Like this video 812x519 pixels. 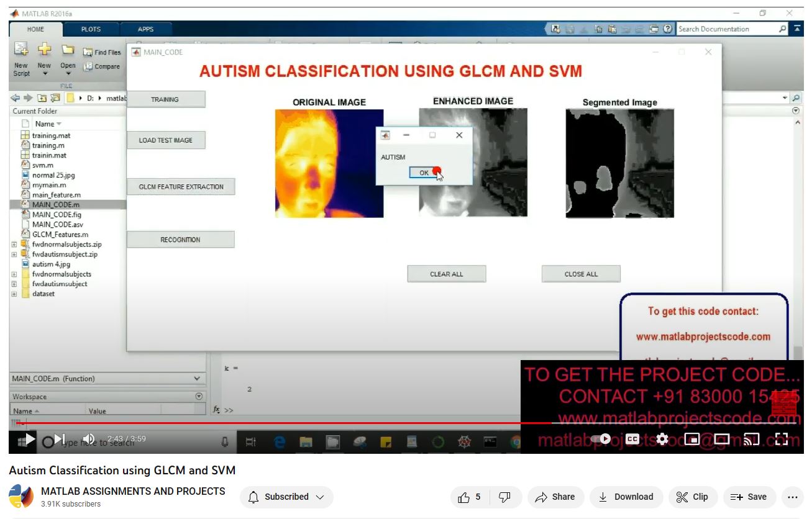(x=469, y=497)
